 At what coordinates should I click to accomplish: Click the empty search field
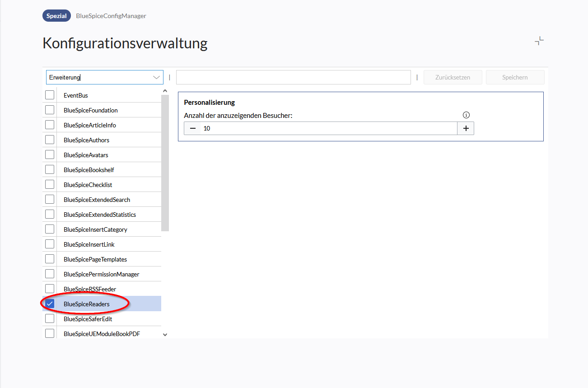click(294, 77)
